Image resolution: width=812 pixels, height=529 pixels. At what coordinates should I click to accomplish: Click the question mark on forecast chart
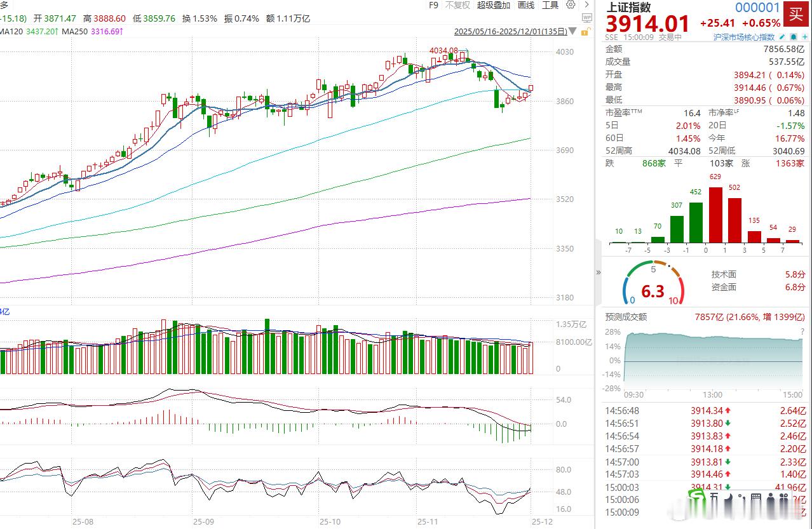click(802, 333)
